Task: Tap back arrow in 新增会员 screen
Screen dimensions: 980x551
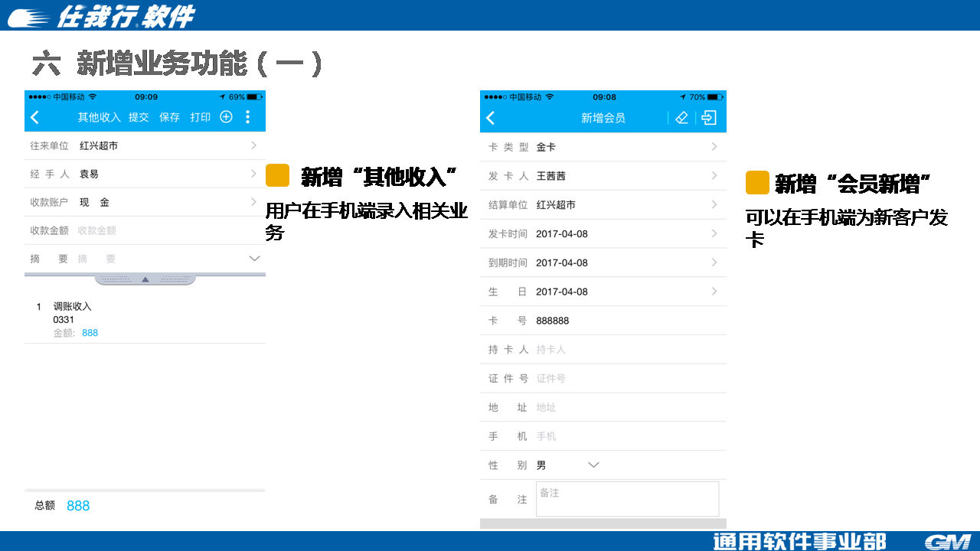Action: [491, 118]
